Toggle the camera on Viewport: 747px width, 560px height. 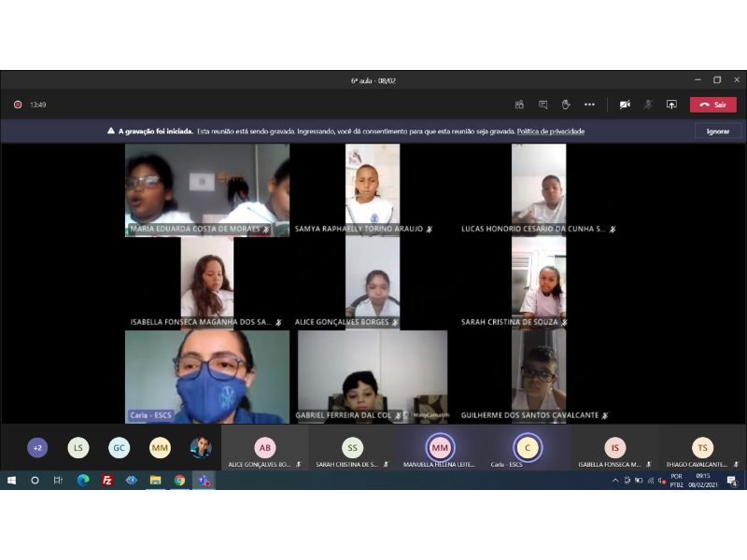pos(625,105)
